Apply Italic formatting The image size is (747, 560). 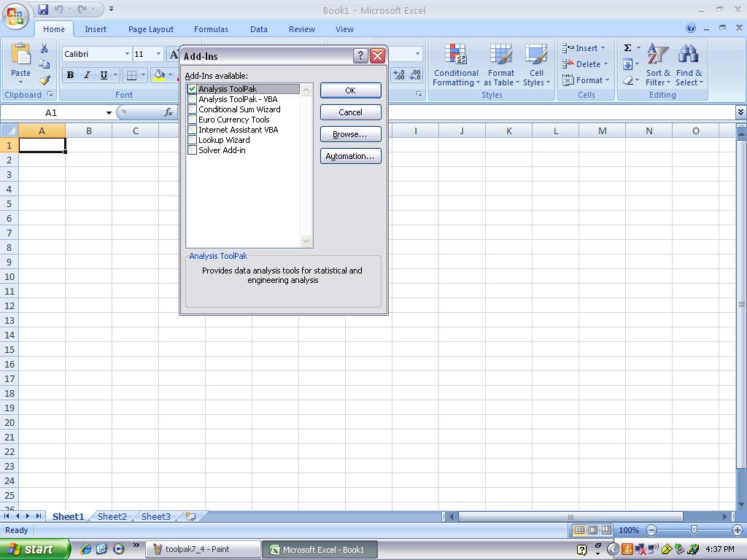(87, 75)
